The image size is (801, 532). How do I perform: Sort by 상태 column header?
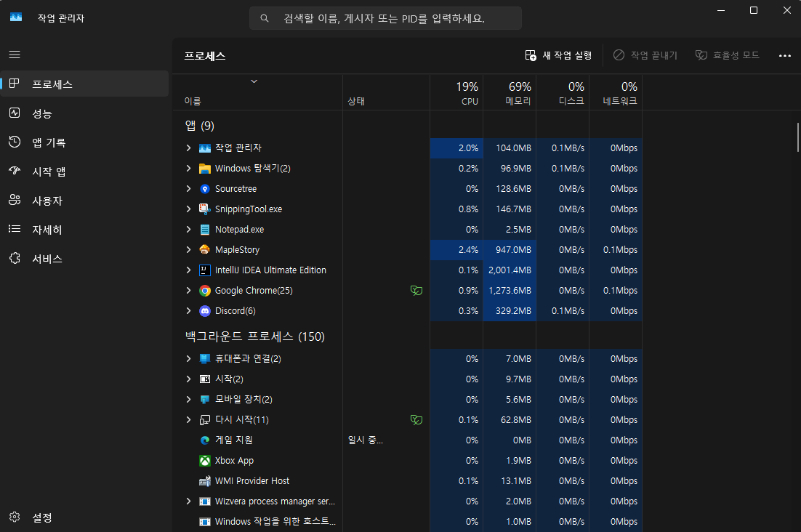(386, 92)
